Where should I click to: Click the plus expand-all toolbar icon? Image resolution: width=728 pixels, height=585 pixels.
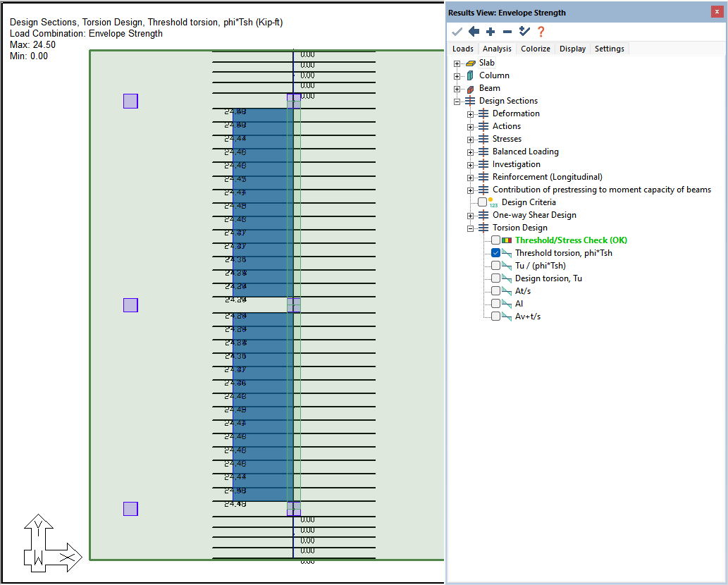(491, 32)
